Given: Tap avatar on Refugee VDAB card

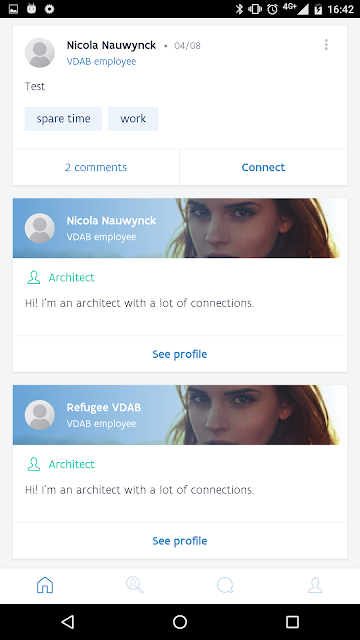Looking at the screenshot, I should point(40,415).
